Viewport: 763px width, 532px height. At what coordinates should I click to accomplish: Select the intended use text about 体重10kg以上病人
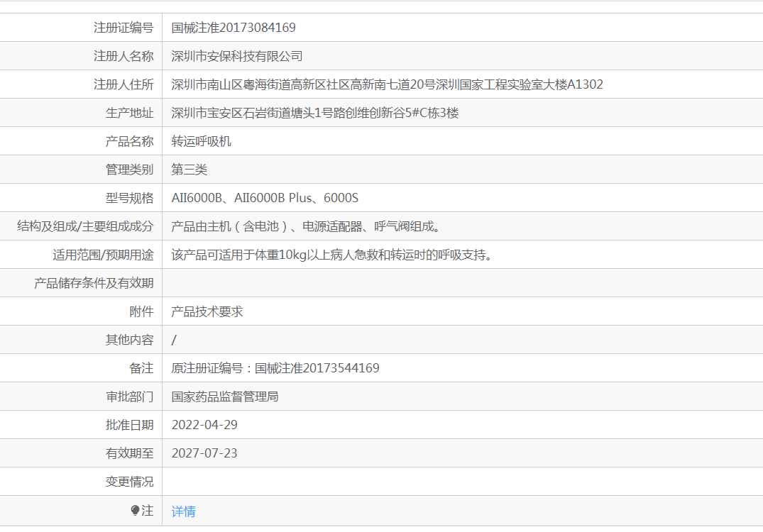pyautogui.click(x=332, y=255)
